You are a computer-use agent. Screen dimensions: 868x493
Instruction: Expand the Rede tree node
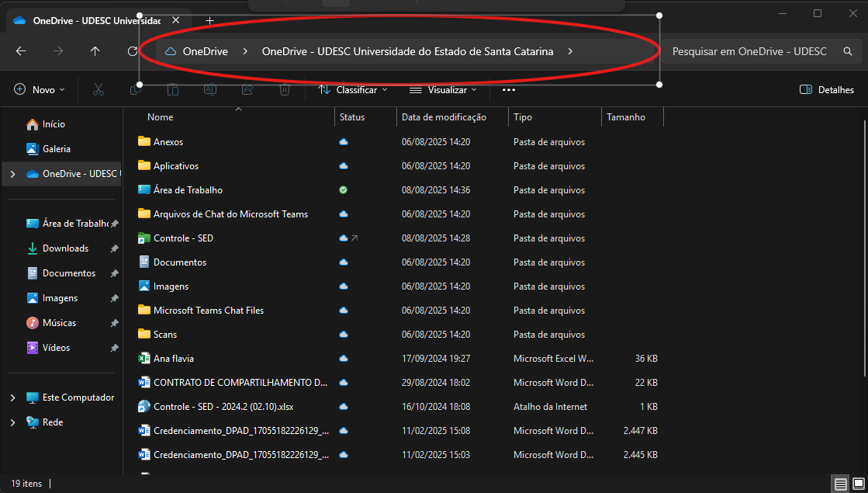(x=12, y=422)
